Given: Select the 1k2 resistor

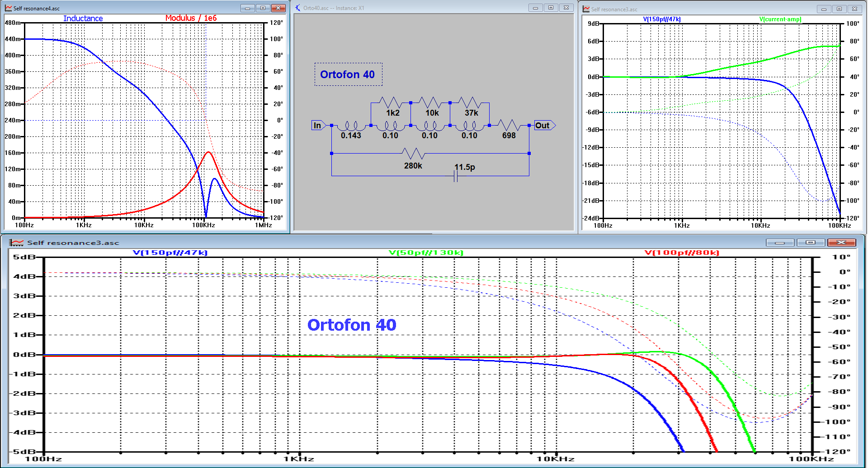Looking at the screenshot, I should point(391,103).
